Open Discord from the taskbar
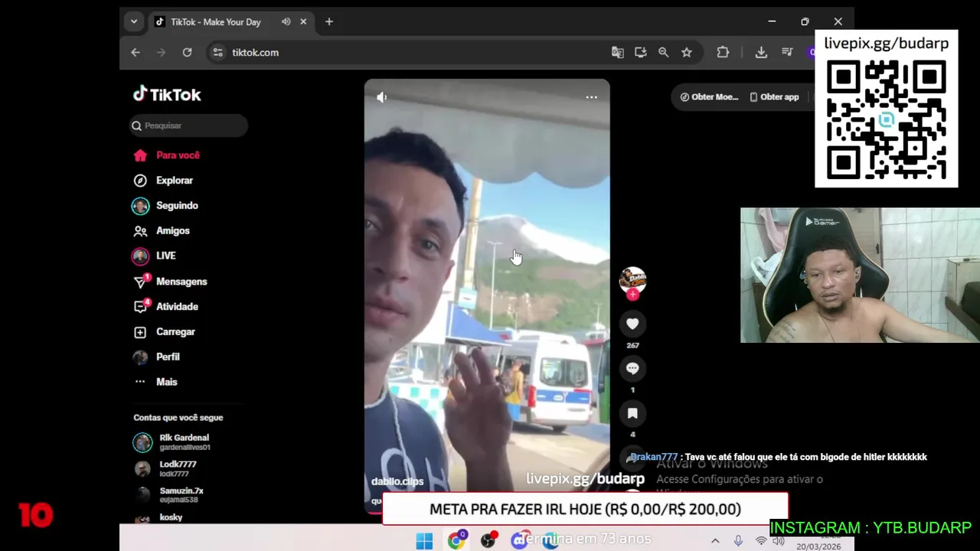Screen dimensions: 980x551 (x=520, y=541)
